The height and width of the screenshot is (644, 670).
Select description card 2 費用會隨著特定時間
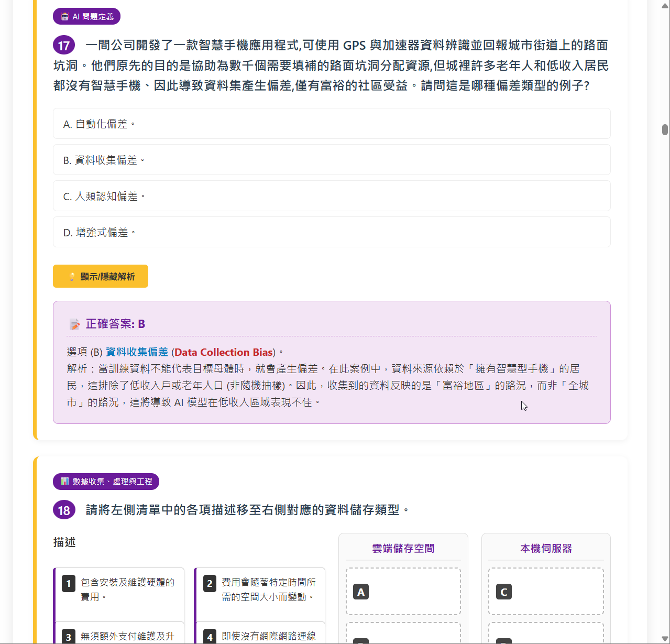pos(260,594)
